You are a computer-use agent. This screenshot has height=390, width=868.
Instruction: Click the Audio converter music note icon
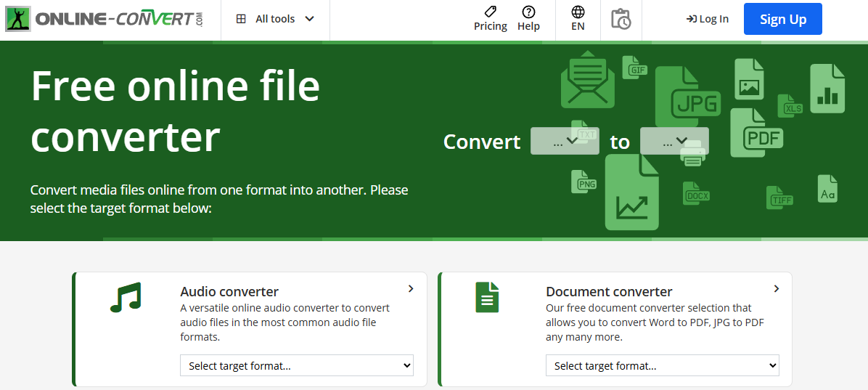[x=126, y=298]
